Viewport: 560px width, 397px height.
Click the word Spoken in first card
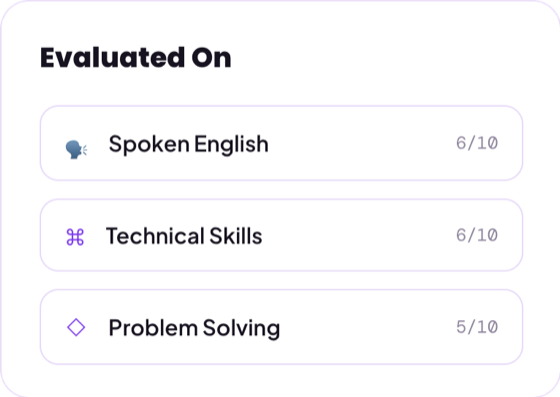pos(149,145)
